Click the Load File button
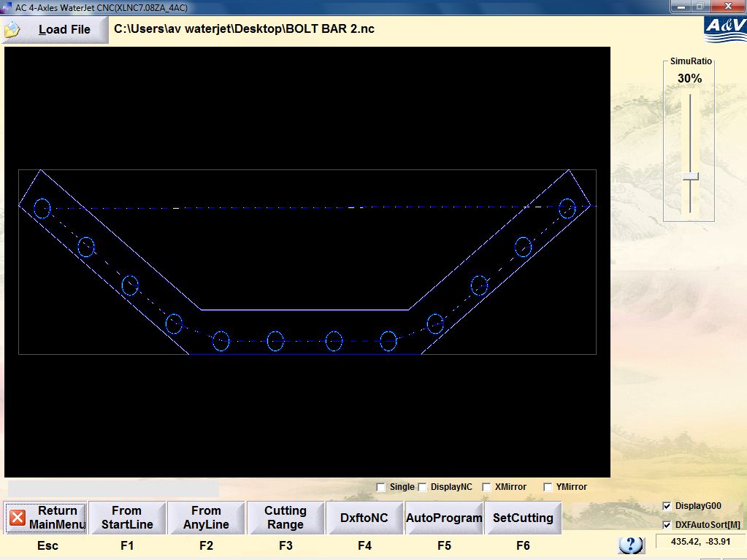747x560 pixels. point(55,29)
